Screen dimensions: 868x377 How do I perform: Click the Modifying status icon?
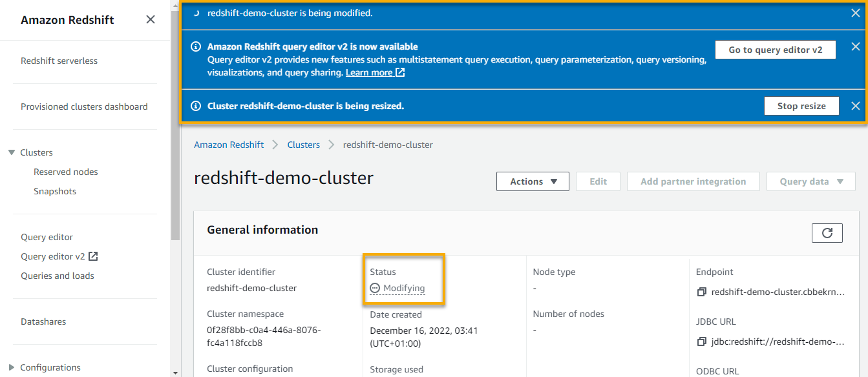point(375,289)
